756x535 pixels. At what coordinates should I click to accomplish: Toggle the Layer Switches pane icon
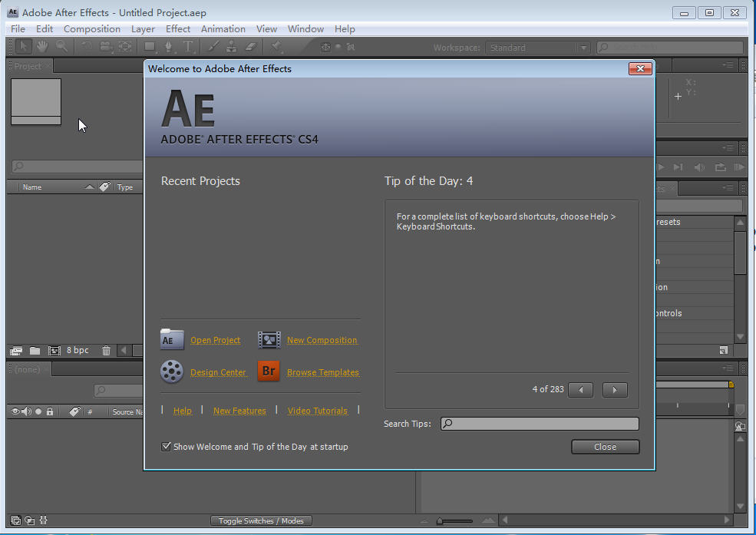pyautogui.click(x=15, y=520)
